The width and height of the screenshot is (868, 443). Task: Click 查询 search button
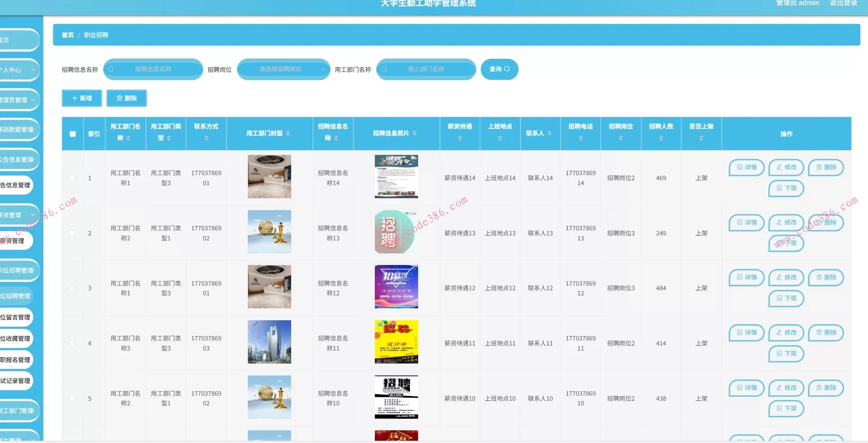coord(500,69)
